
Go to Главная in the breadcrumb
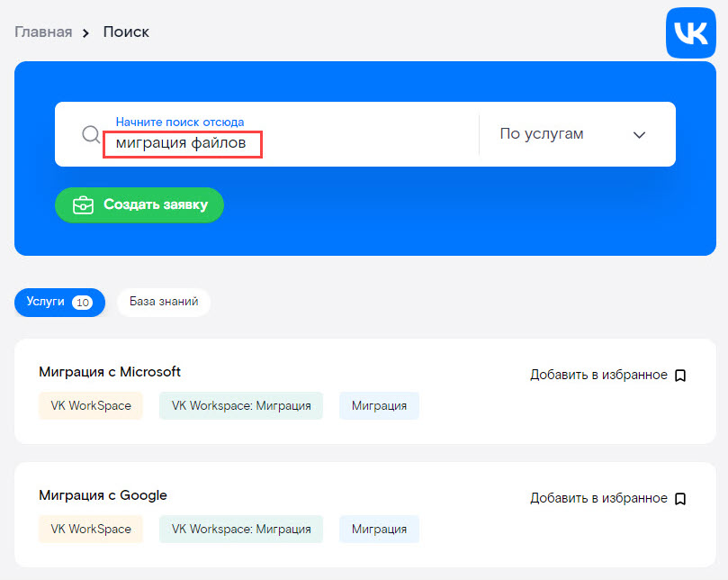point(42,32)
